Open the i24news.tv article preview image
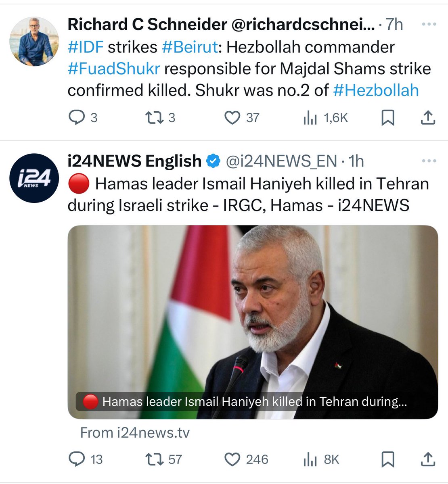448x484 pixels. coord(253,322)
